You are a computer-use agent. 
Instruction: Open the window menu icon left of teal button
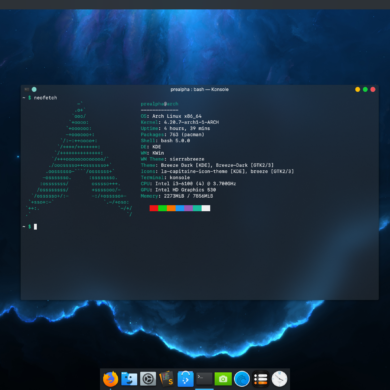pyautogui.click(x=26, y=89)
